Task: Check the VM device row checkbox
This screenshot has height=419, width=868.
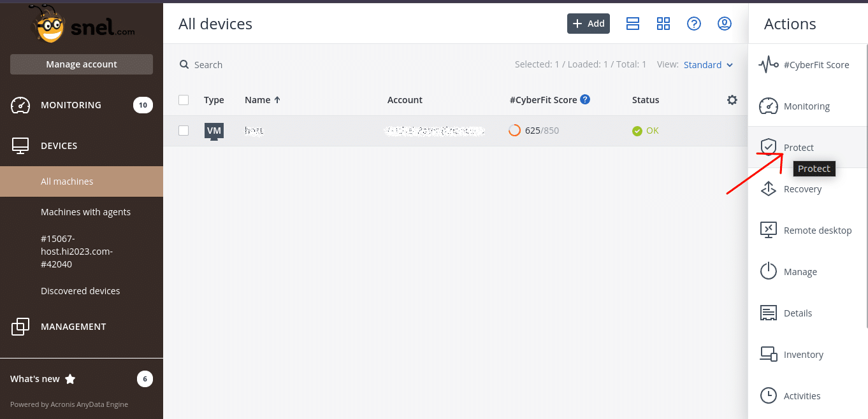Action: (184, 131)
